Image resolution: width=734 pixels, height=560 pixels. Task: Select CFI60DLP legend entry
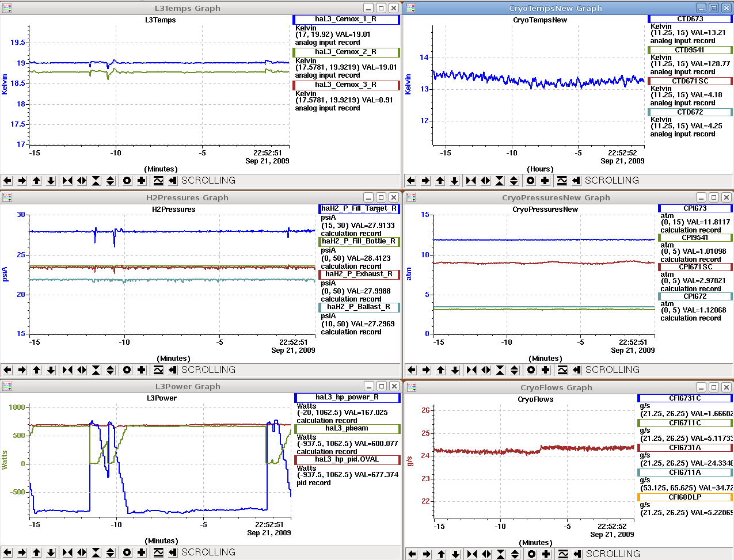pos(685,497)
